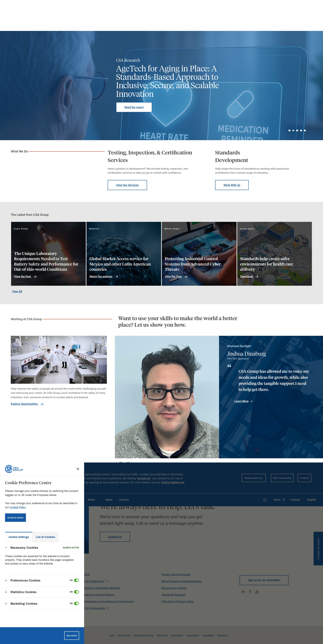323x644 pixels.
Task: Open the News menu item
Action: 109,500
